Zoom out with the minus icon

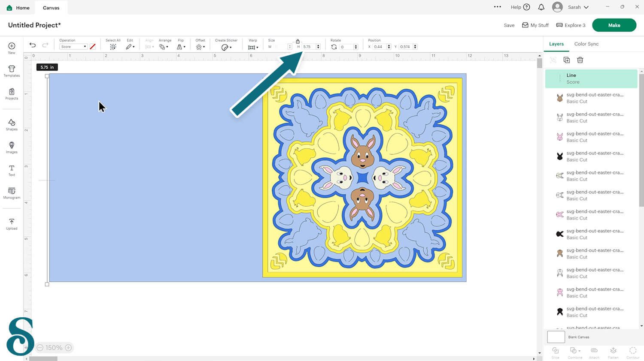point(40,348)
